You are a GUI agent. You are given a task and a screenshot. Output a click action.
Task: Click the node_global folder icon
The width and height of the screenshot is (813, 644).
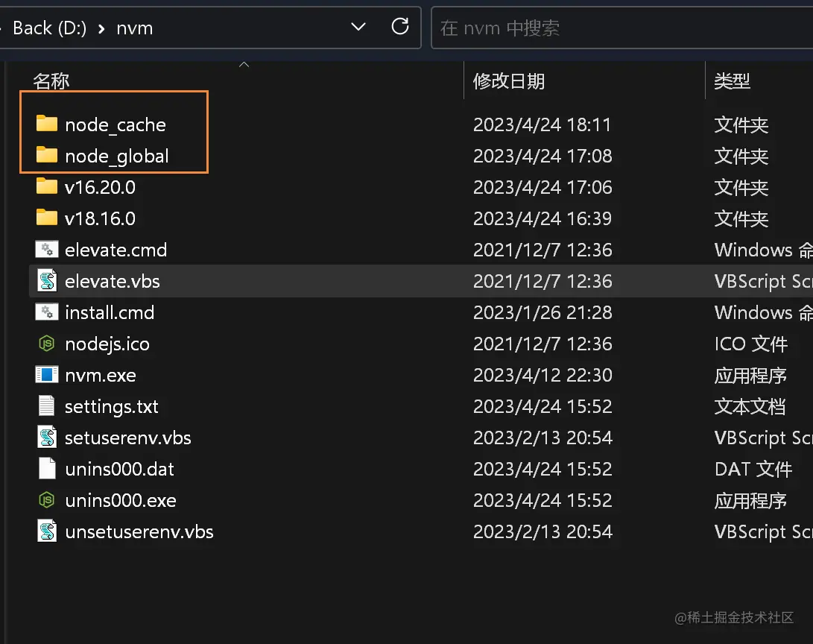[47, 155]
